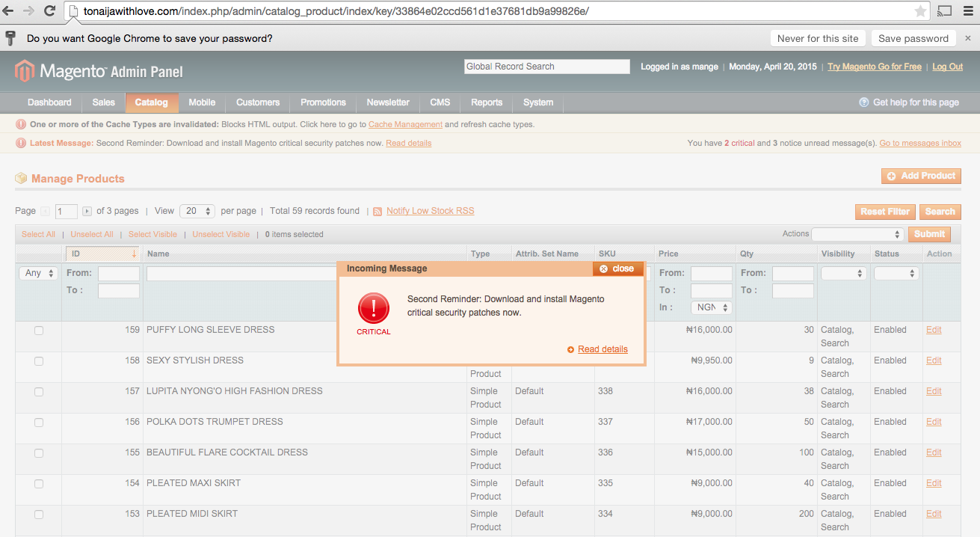Open the System menu

pos(538,102)
